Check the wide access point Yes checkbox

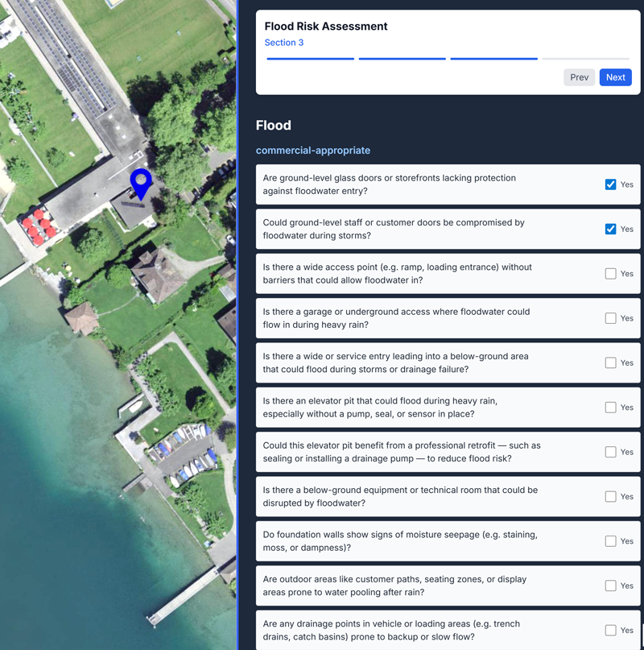(x=610, y=274)
